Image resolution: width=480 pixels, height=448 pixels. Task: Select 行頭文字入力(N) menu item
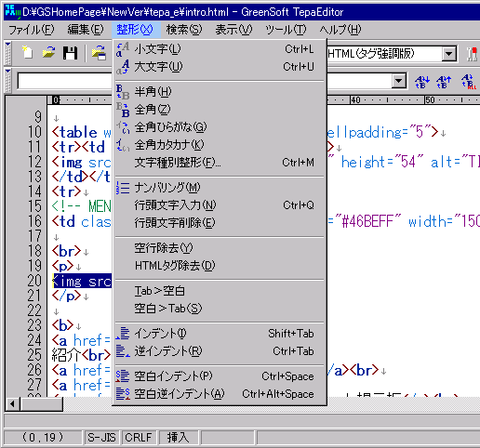point(220,205)
